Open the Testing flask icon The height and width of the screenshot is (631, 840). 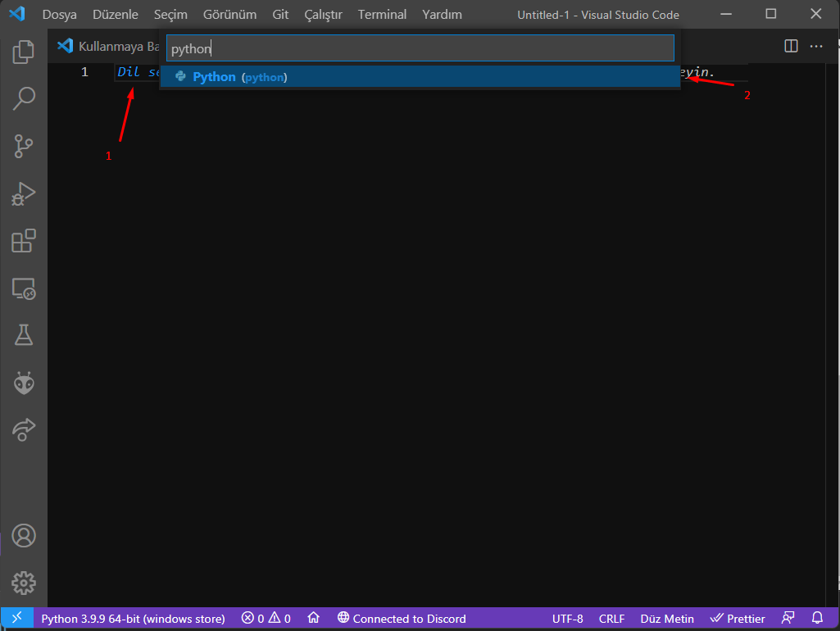(x=24, y=335)
